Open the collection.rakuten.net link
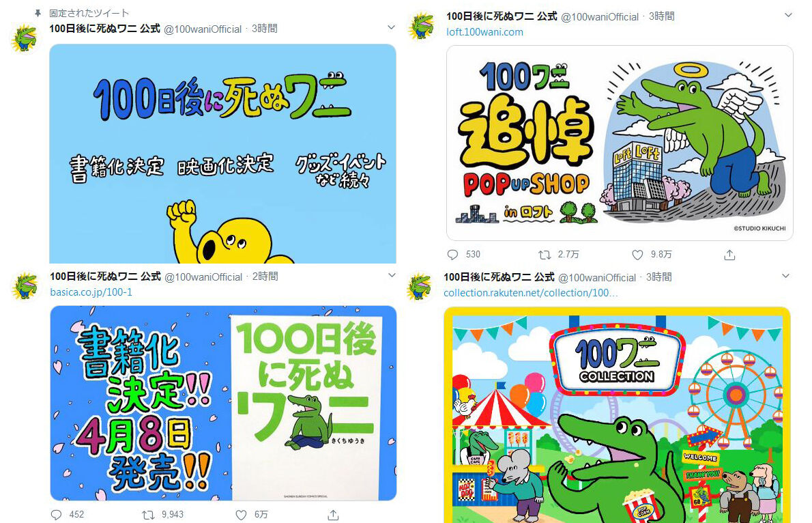 (531, 292)
